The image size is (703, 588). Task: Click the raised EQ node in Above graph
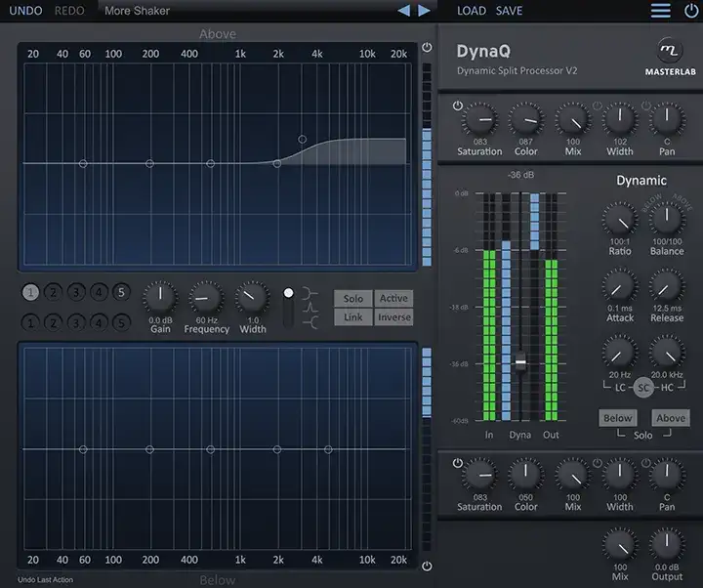pos(302,139)
